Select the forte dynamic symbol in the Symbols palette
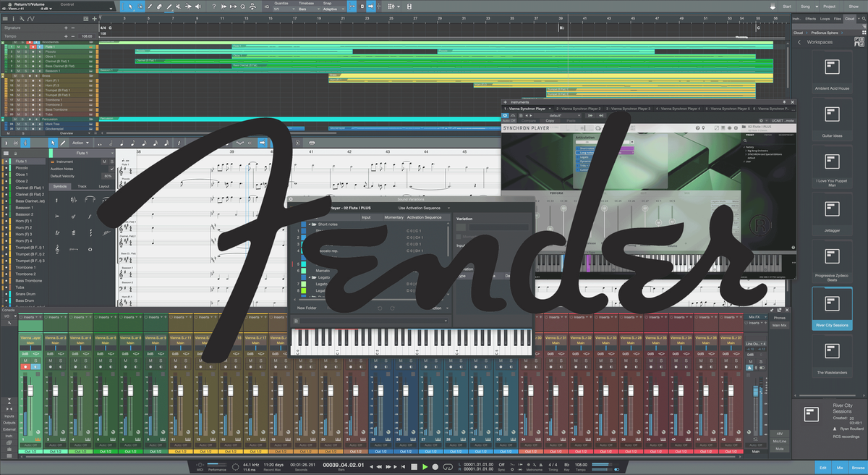868x475 pixels. point(90,217)
